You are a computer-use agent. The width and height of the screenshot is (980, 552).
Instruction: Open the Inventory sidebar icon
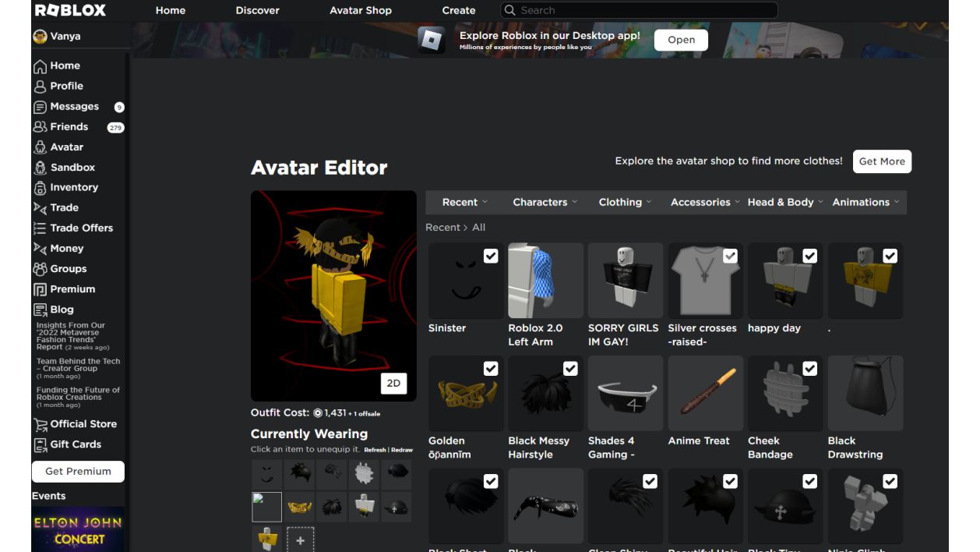(x=40, y=188)
